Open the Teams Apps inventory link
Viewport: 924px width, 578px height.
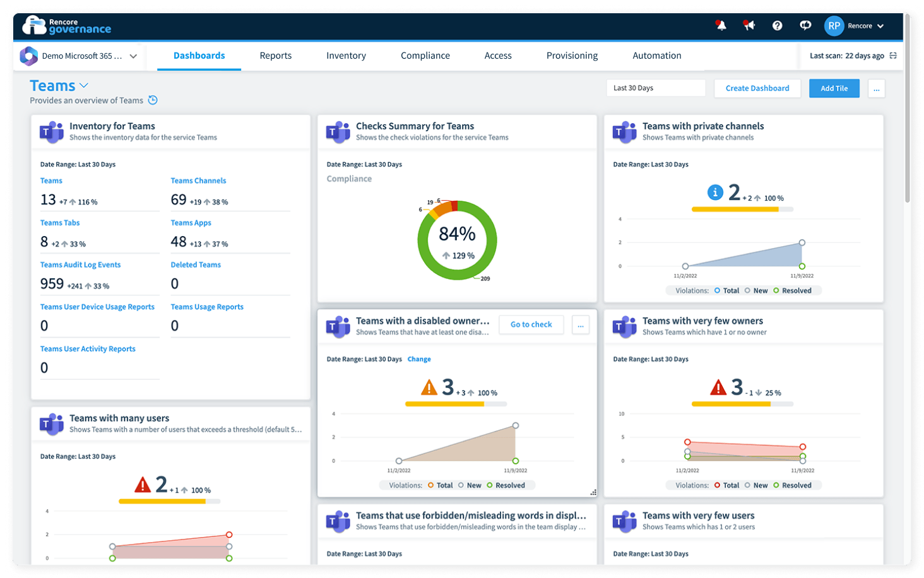click(x=191, y=223)
